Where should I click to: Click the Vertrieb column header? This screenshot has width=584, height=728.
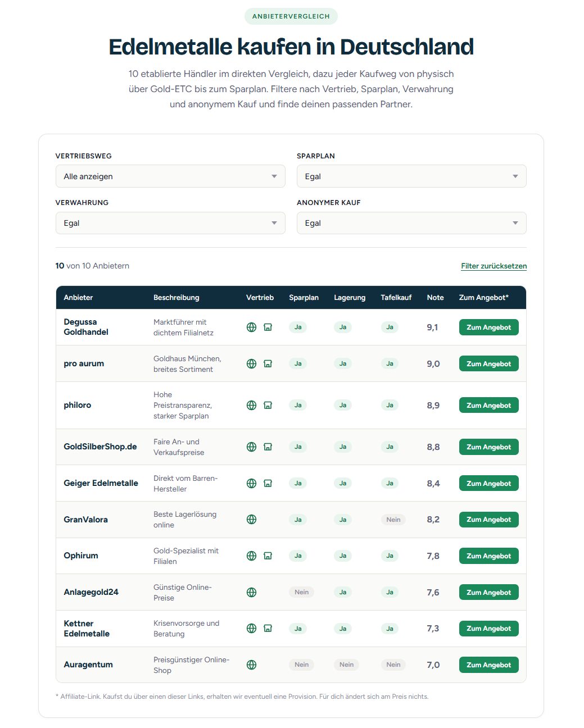[260, 297]
